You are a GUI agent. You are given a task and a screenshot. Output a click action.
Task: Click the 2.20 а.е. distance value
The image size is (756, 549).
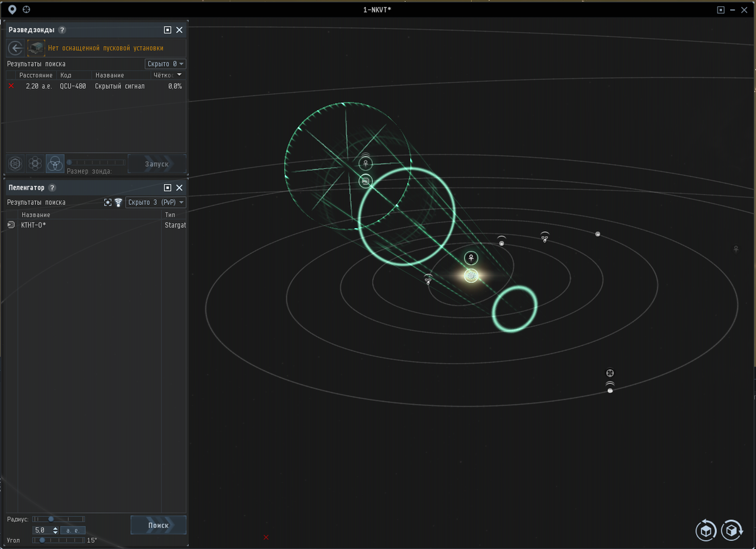pyautogui.click(x=38, y=86)
